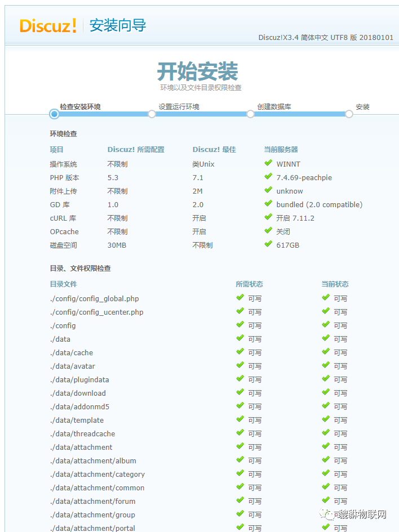Click the 安装向导 title text

[118, 25]
